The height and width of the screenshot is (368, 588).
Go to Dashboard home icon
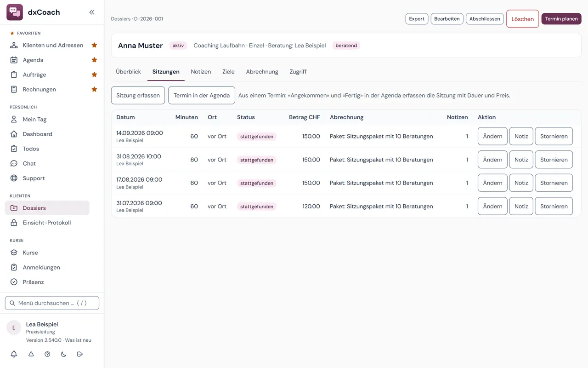point(14,134)
